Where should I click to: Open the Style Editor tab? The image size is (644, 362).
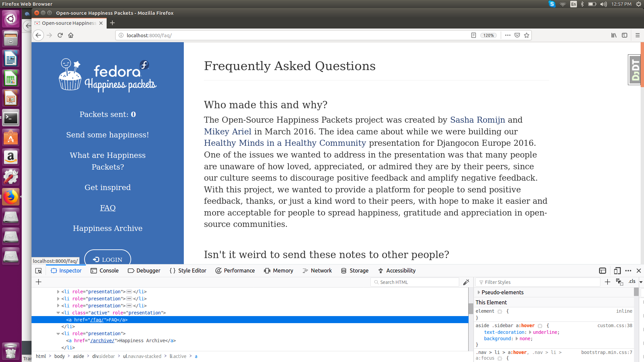point(188,270)
